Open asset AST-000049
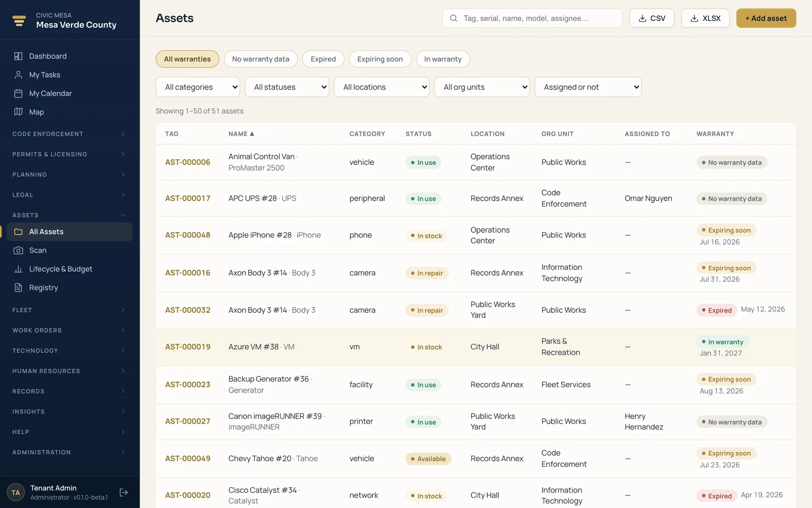Viewport: 812px width, 508px height. click(x=188, y=459)
